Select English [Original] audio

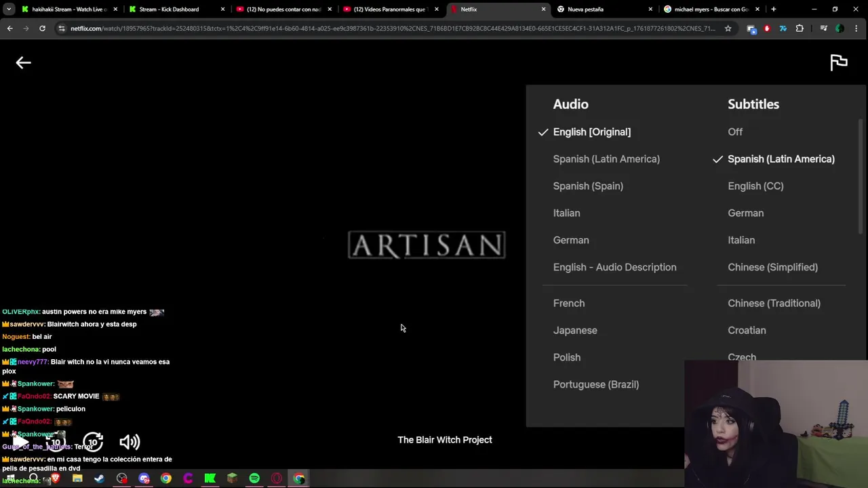point(592,132)
